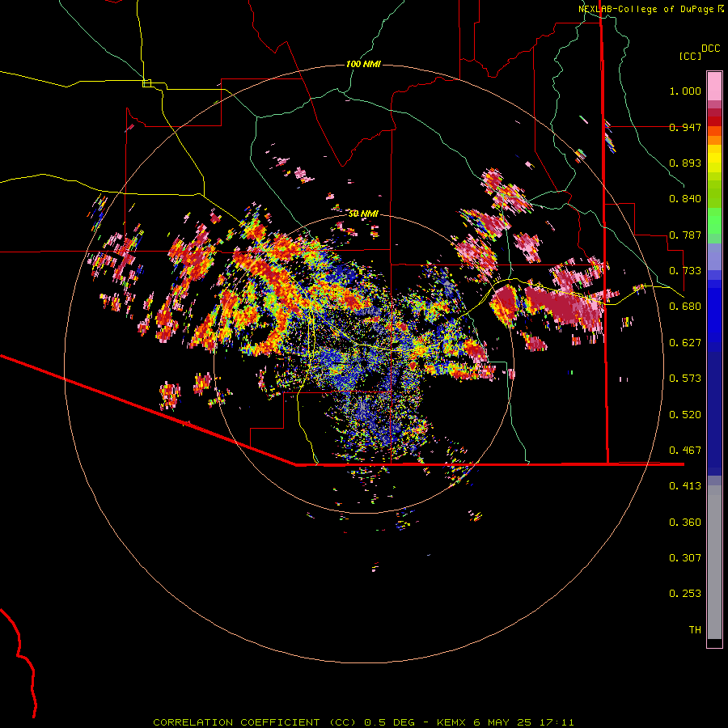Click the 0.413 color scale value

[685, 486]
